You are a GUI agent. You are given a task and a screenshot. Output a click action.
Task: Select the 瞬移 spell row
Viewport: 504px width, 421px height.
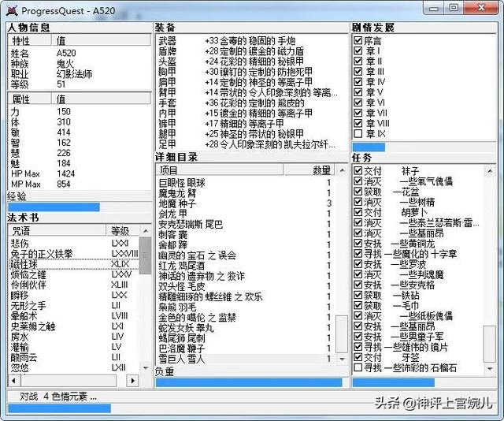click(74, 295)
